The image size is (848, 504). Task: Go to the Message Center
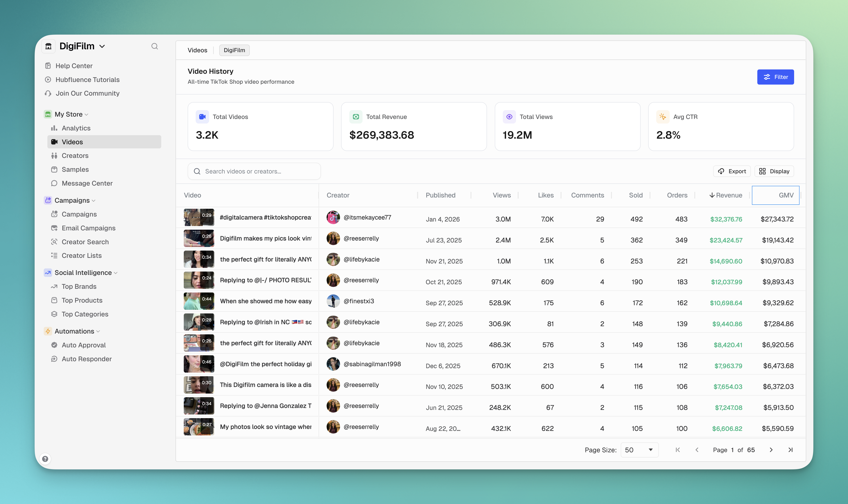[87, 183]
